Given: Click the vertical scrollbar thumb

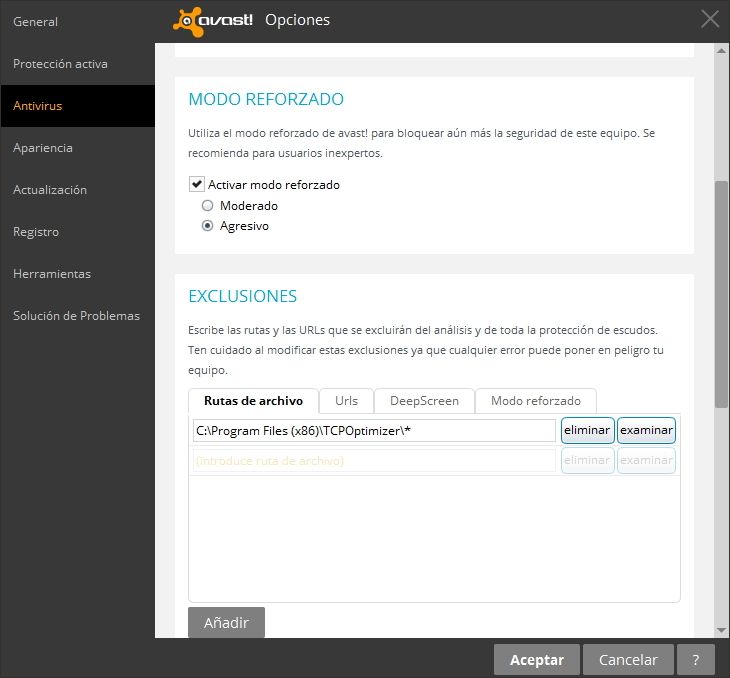Looking at the screenshot, I should pyautogui.click(x=722, y=294).
